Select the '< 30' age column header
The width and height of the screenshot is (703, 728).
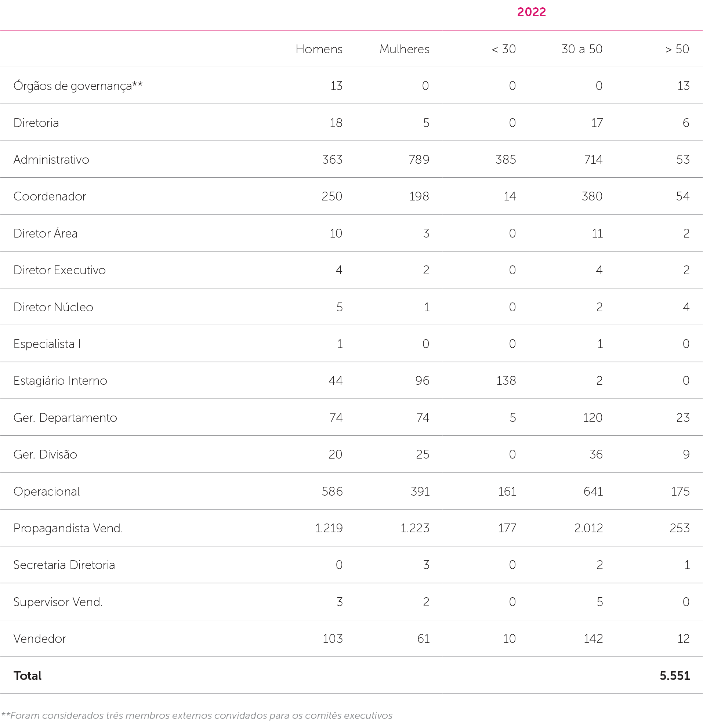(x=503, y=49)
